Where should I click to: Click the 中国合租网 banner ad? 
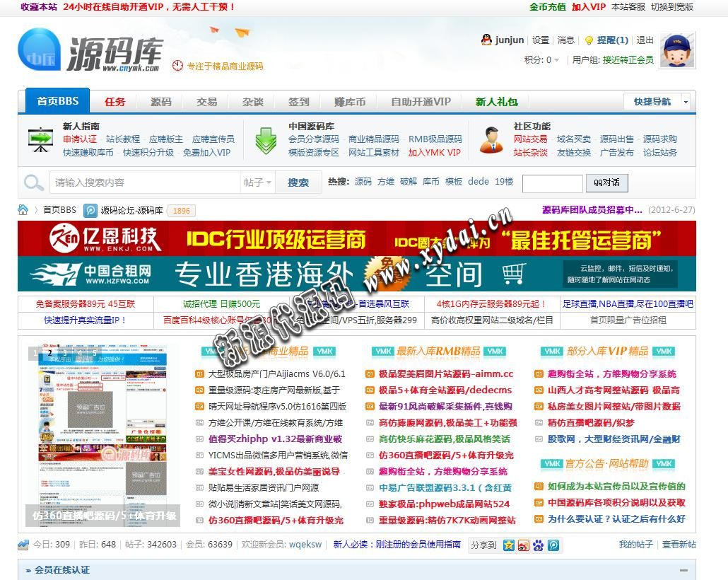(x=356, y=274)
